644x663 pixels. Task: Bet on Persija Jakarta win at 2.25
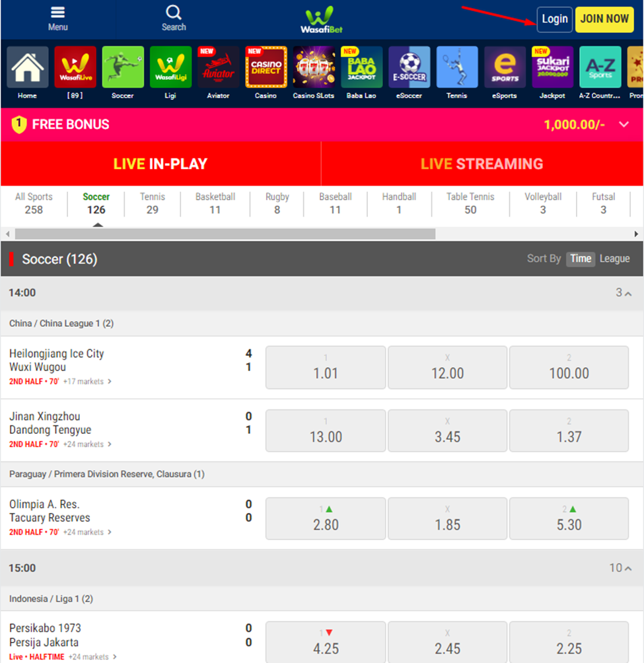(569, 642)
